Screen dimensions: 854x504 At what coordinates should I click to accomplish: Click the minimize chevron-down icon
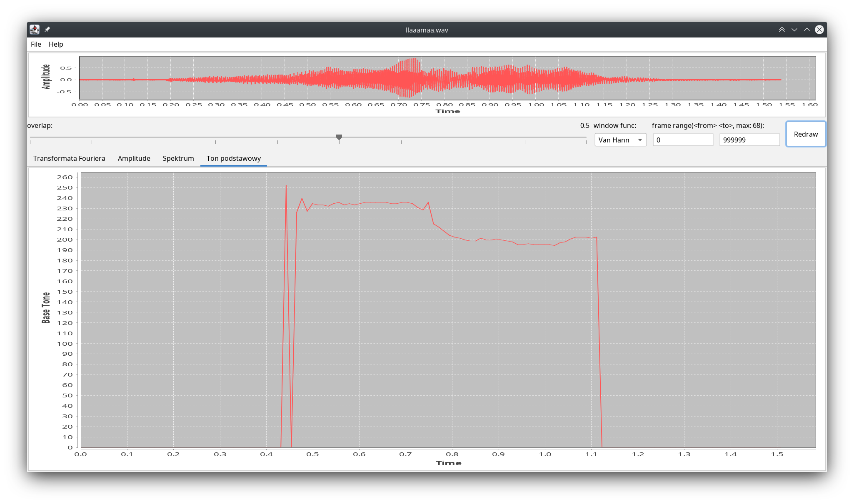click(x=794, y=30)
